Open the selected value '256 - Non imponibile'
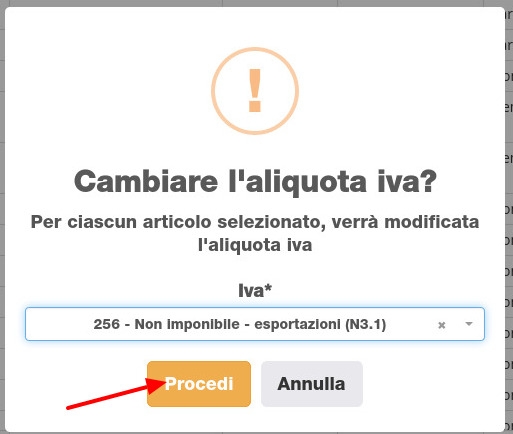This screenshot has width=513, height=434. 240,324
